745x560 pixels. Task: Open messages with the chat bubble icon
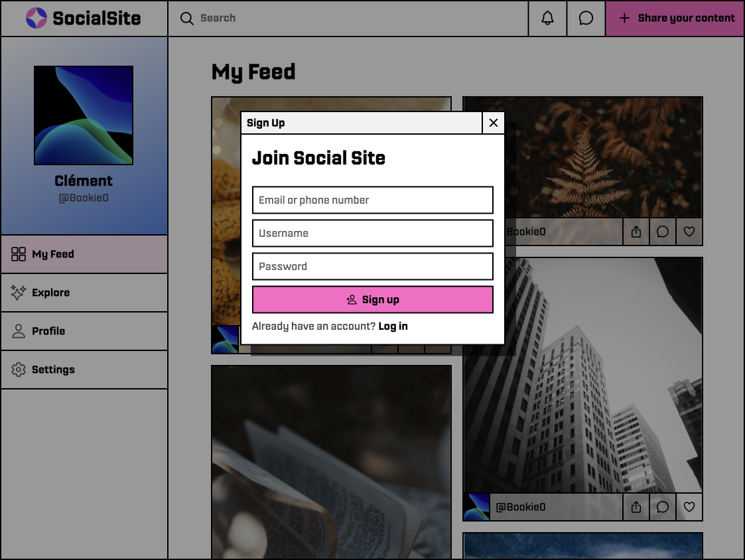click(x=586, y=18)
